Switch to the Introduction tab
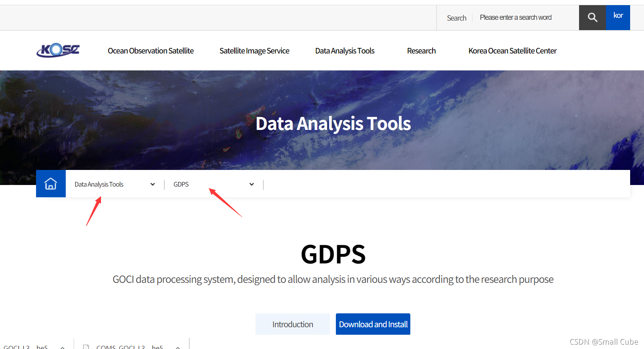 (x=293, y=324)
